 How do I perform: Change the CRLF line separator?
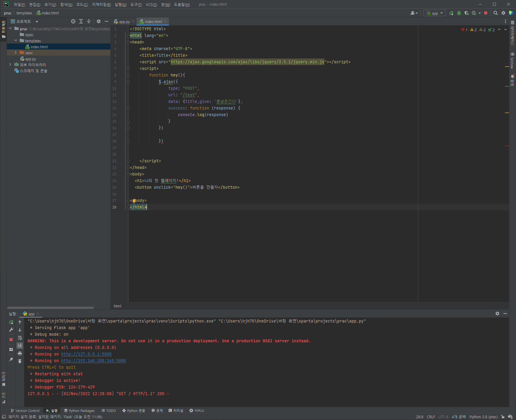431,417
